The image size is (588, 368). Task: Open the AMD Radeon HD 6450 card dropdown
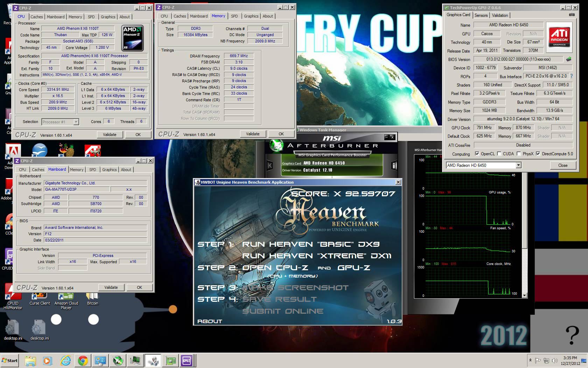coord(518,165)
